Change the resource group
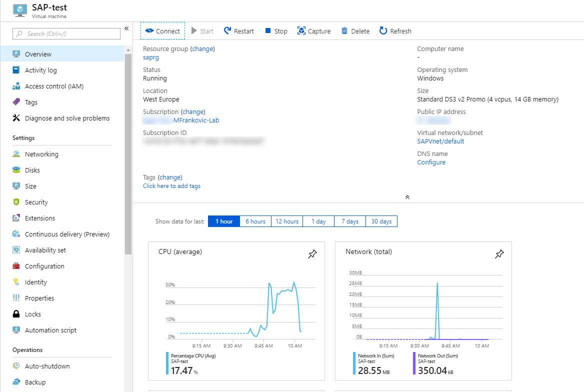 202,49
